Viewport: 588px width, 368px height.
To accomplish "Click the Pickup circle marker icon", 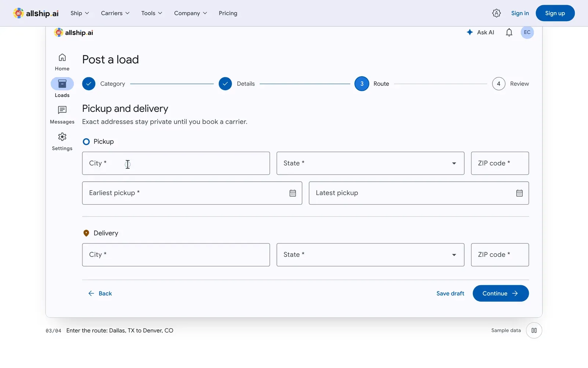I will [86, 142].
